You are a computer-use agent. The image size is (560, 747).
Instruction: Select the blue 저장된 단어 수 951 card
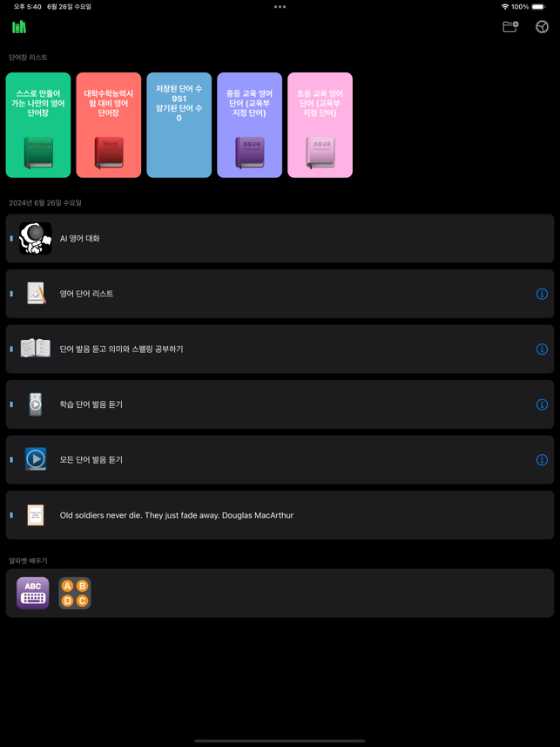(179, 125)
